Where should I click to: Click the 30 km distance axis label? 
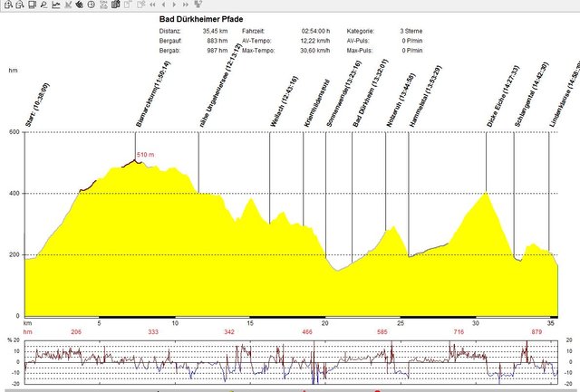pos(475,323)
